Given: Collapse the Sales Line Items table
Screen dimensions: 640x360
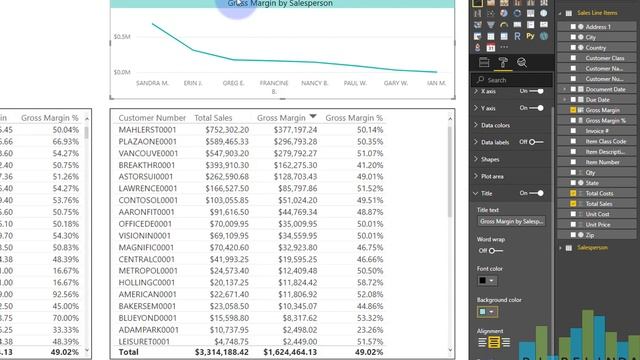Looking at the screenshot, I should pos(560,13).
